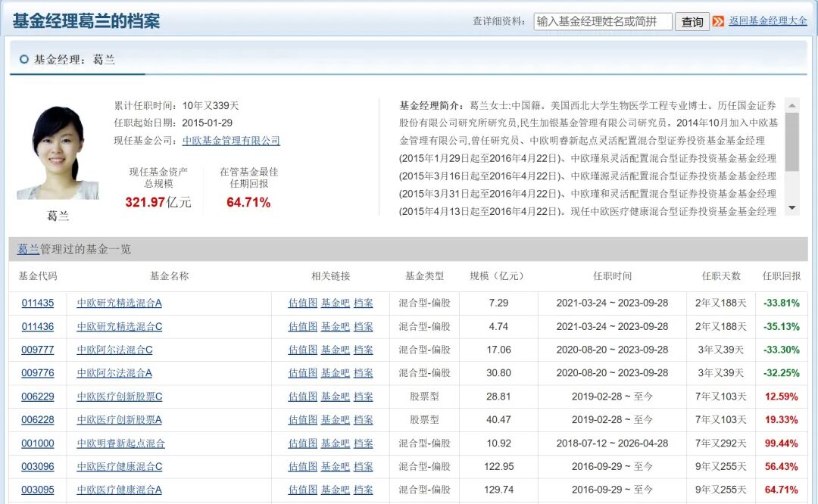
Task: Click the 321.97亿元 total asset size value
Action: 158,202
